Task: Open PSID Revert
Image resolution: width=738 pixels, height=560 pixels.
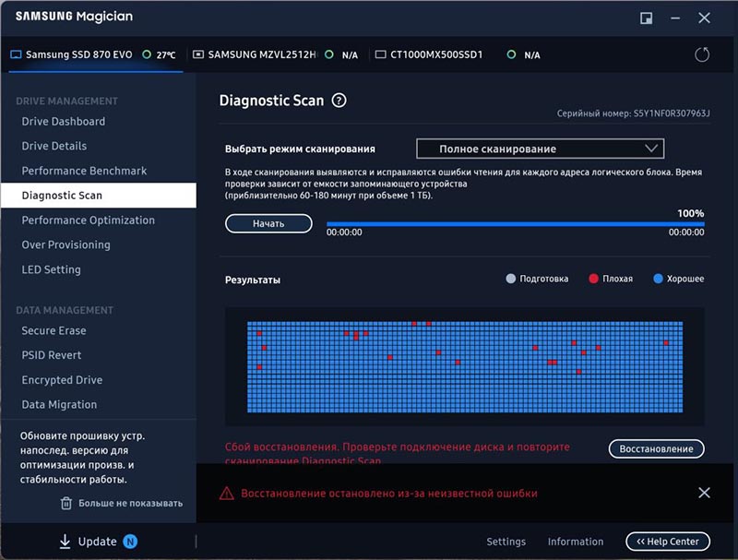Action: [52, 355]
